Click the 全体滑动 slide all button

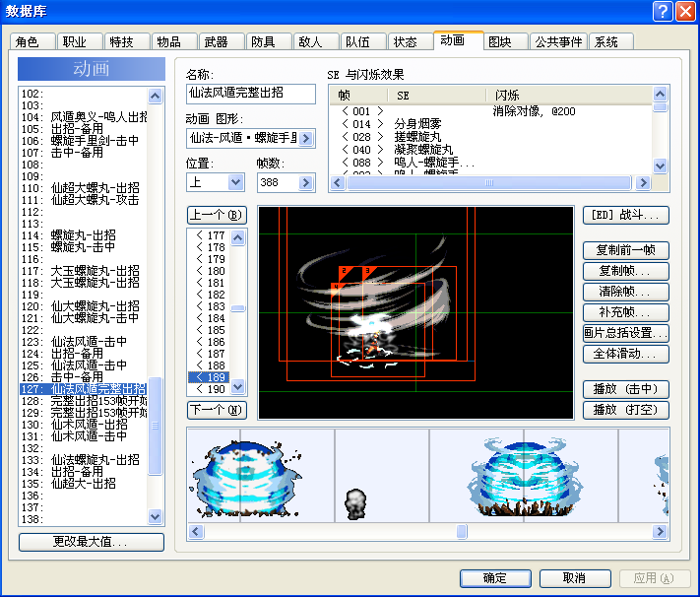pyautogui.click(x=626, y=354)
